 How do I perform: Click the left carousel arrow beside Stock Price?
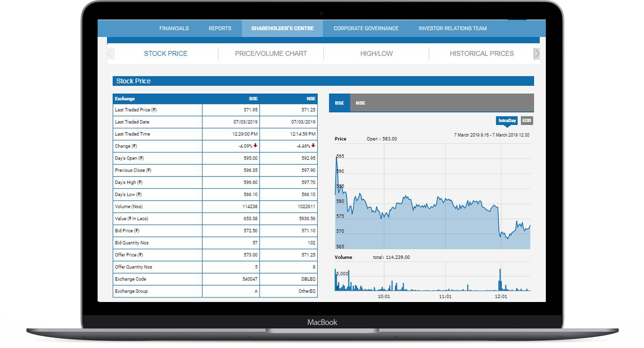(x=111, y=53)
